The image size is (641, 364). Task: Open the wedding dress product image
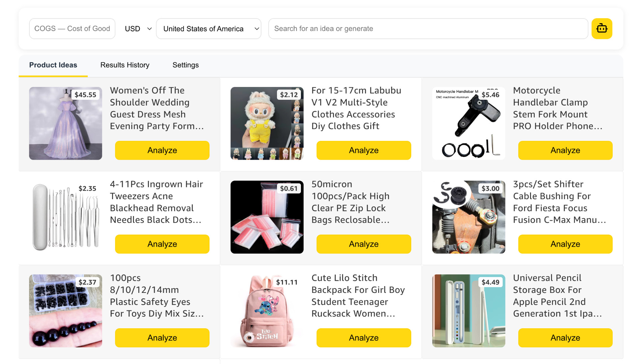click(x=65, y=123)
